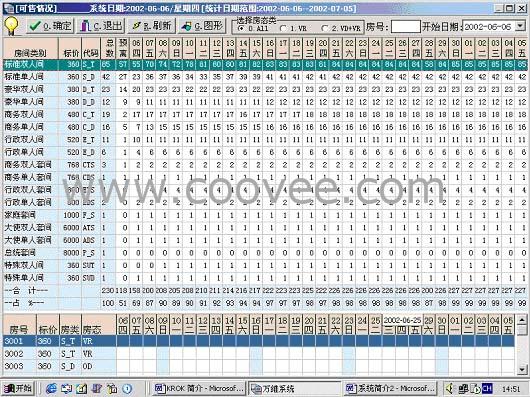Switch to 系统简介2 Word taskbar window
The height and width of the screenshot is (397, 530).
pyautogui.click(x=391, y=388)
